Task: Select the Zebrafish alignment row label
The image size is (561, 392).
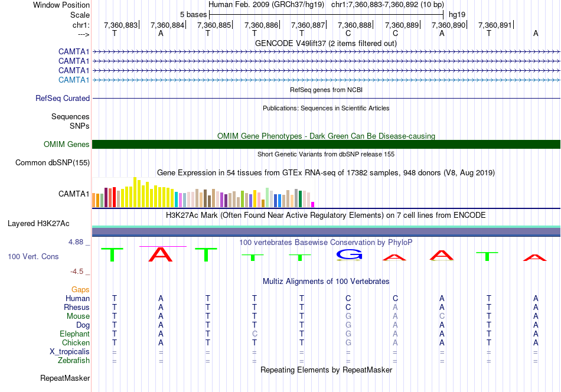Action: coord(74,360)
